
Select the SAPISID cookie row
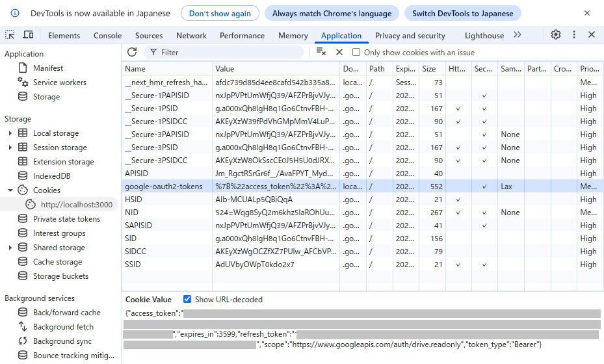click(362, 226)
